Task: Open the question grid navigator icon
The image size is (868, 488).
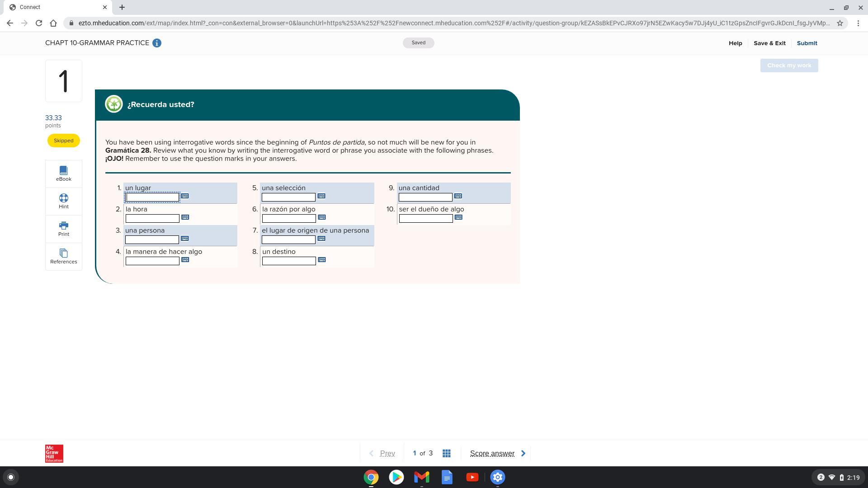Action: click(x=446, y=453)
